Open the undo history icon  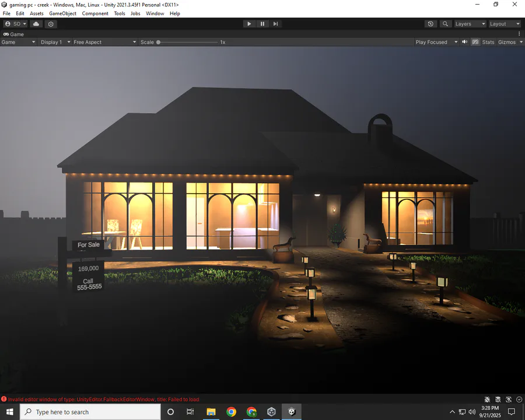[x=430, y=24]
